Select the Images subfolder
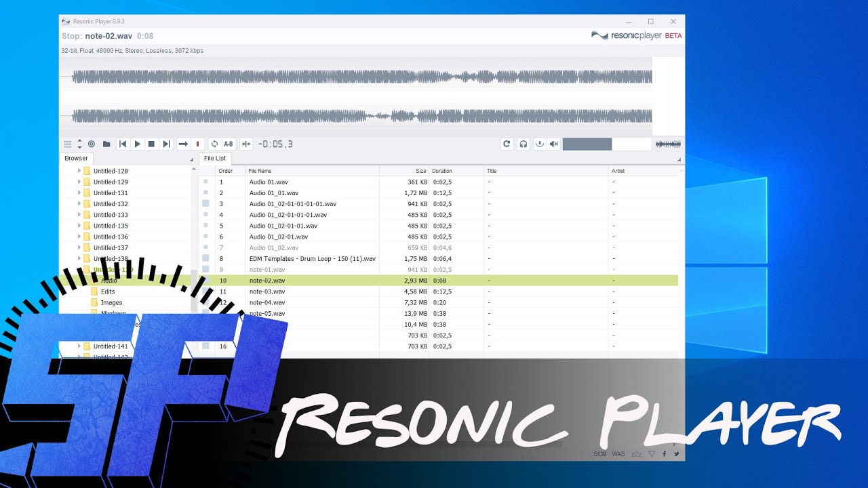Screen dimensions: 868x488 (111, 302)
